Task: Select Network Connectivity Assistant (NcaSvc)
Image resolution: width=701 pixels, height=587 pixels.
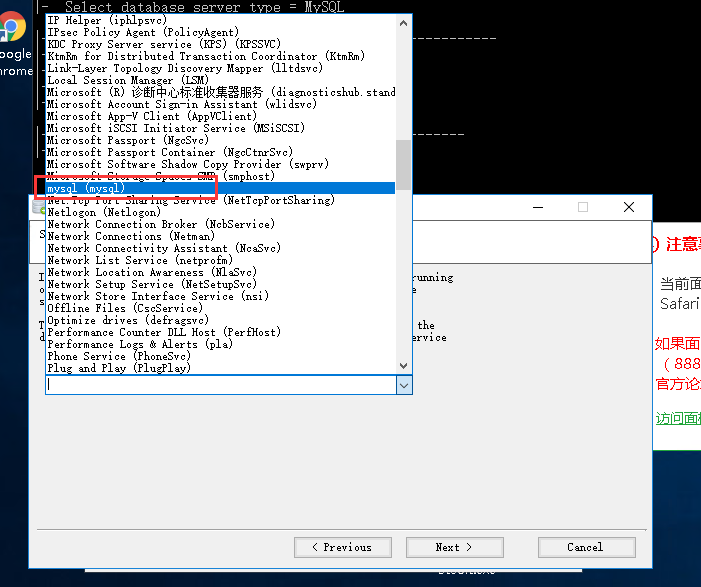Action: [x=221, y=249]
